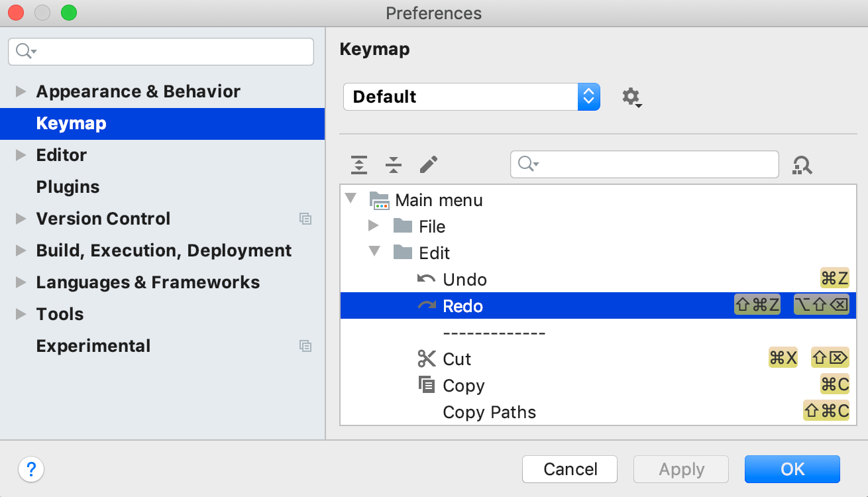
Task: Open the Default keymap dropdown
Action: pos(588,97)
